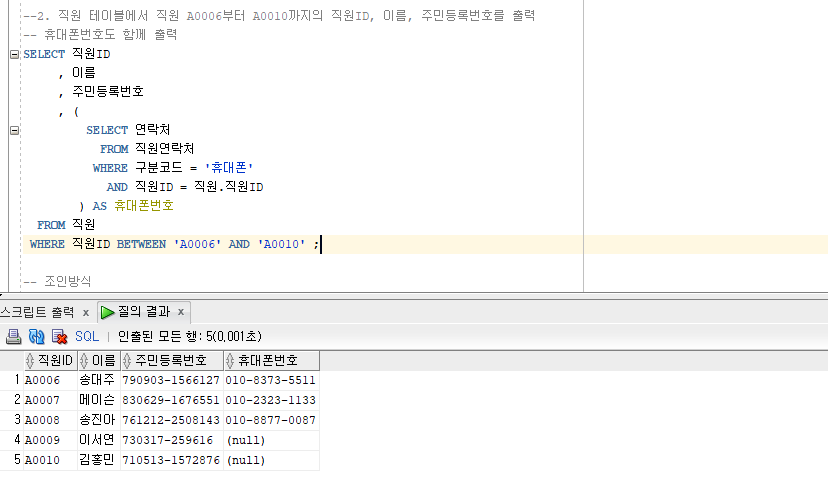Click the 휴대폰번호 alias in editor
This screenshot has width=828, height=484.
pyautogui.click(x=144, y=206)
